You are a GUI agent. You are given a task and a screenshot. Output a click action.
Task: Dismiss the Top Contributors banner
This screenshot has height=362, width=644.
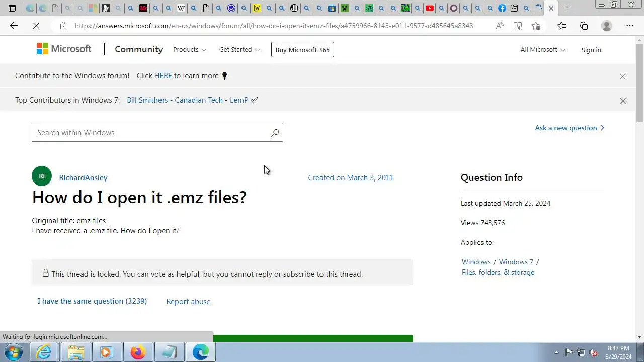tap(623, 101)
